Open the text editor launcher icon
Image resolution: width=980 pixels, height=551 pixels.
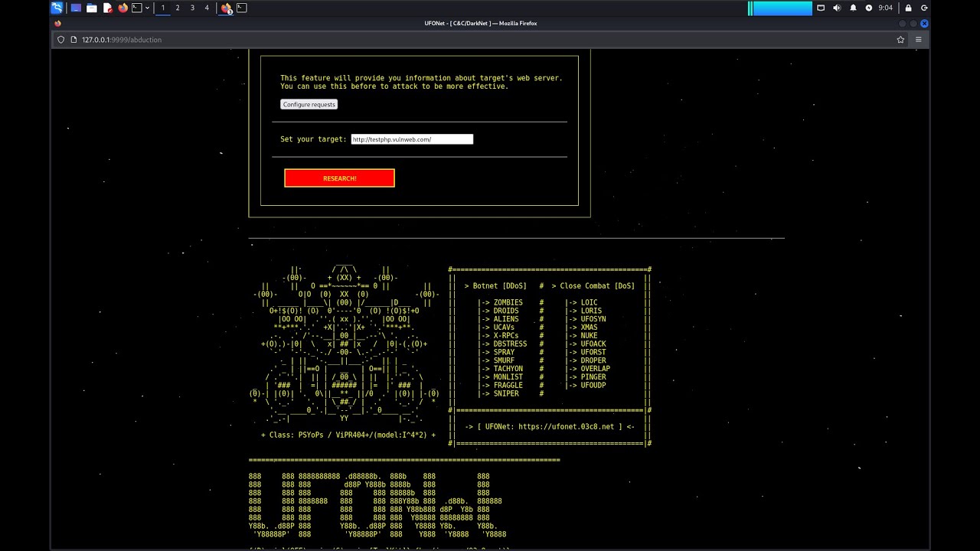tap(108, 8)
